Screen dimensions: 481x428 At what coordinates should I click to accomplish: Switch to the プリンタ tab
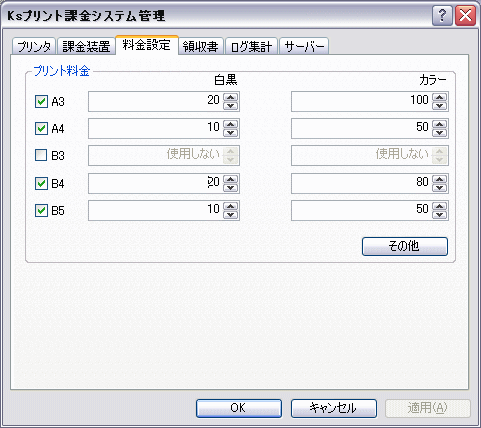[34, 46]
